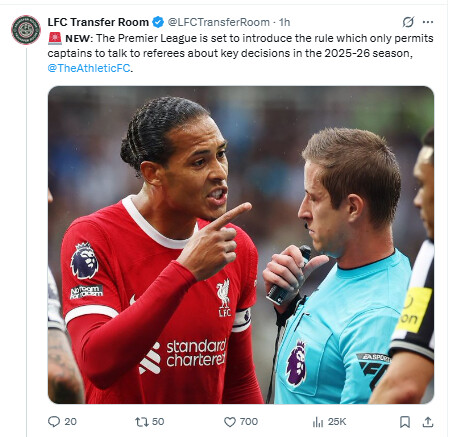463x437 pixels.
Task: Share the post via upload arrow icon
Action: [x=428, y=422]
